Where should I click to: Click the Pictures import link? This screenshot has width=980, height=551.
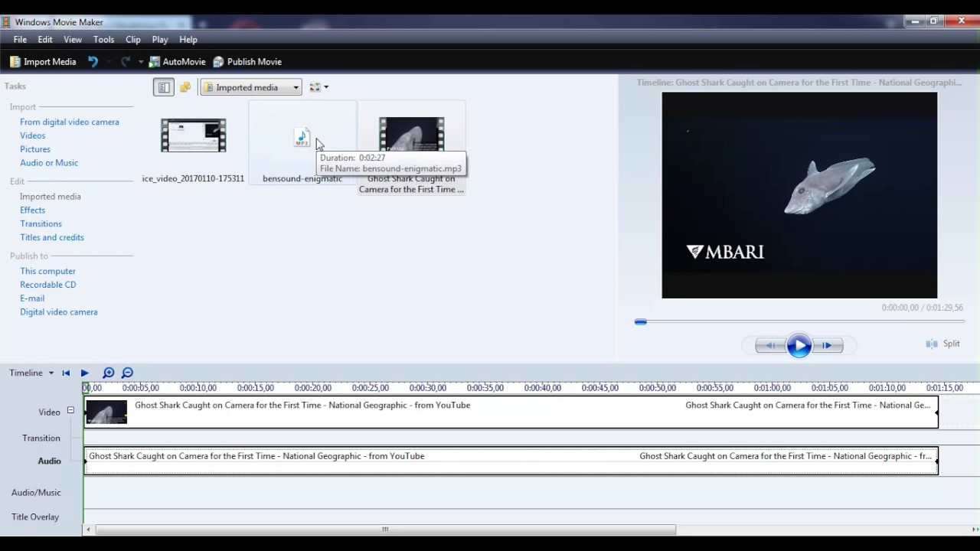click(35, 149)
